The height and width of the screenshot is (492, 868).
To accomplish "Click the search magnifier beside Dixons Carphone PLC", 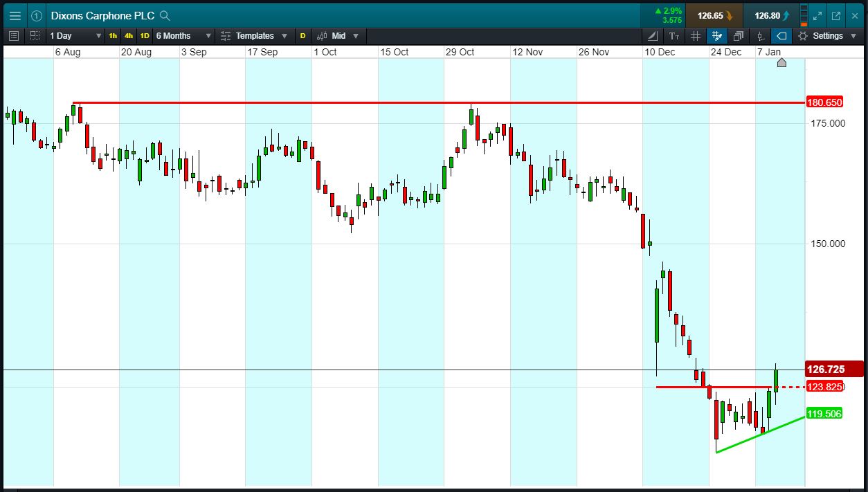I will [165, 15].
